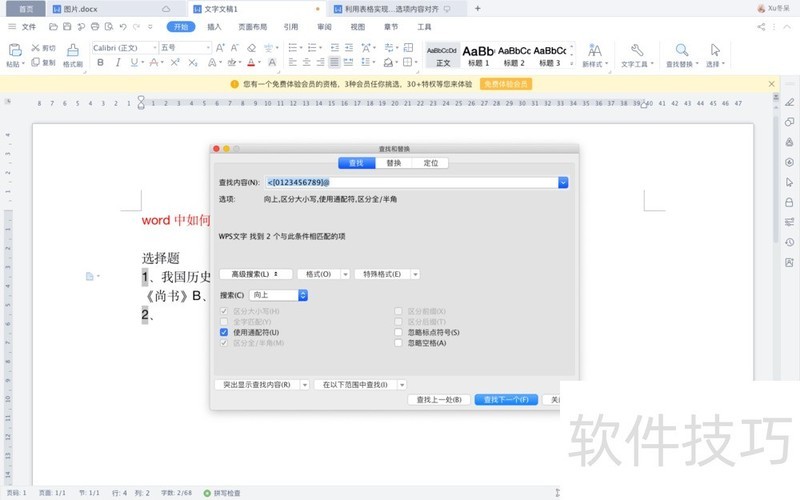Screen dimensions: 800x500
Task: Click the Save icon in quick access toolbar
Action: [67, 27]
